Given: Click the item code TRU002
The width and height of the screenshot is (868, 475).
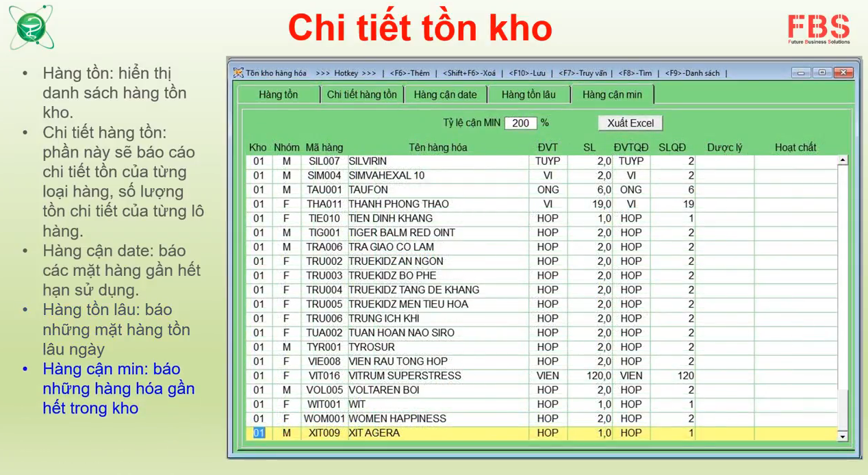Looking at the screenshot, I should pos(324,261).
